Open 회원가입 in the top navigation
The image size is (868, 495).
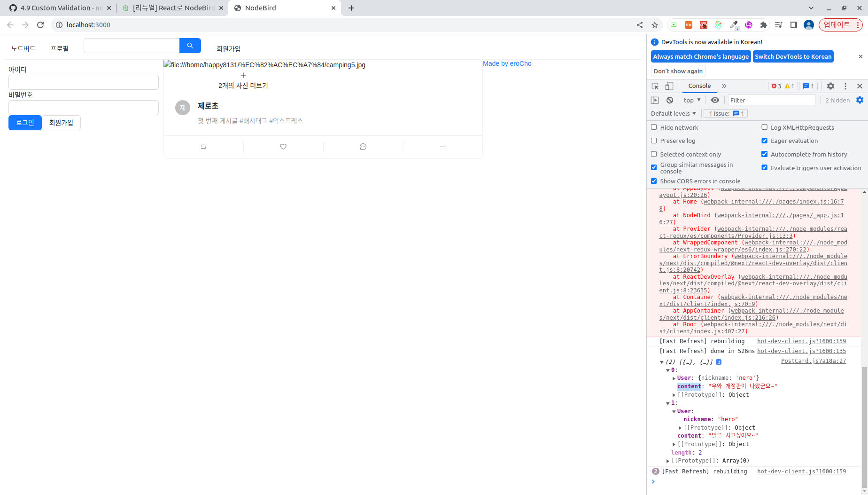click(228, 48)
